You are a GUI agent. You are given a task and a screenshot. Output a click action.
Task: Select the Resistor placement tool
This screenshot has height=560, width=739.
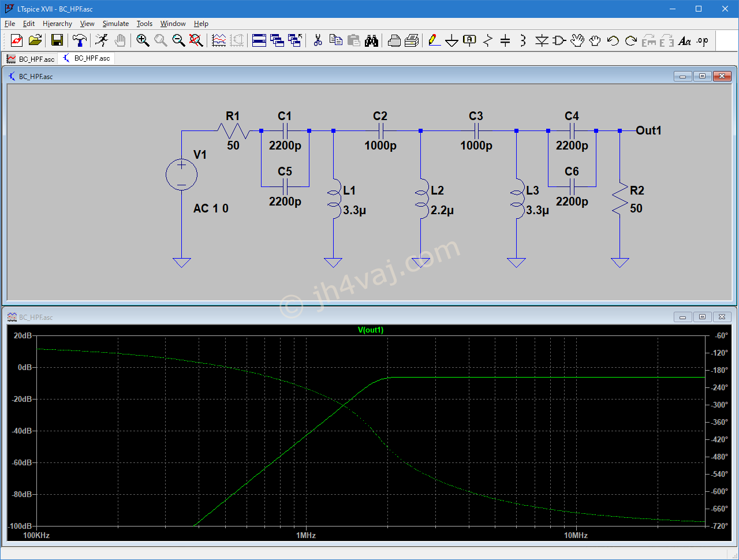pos(488,40)
